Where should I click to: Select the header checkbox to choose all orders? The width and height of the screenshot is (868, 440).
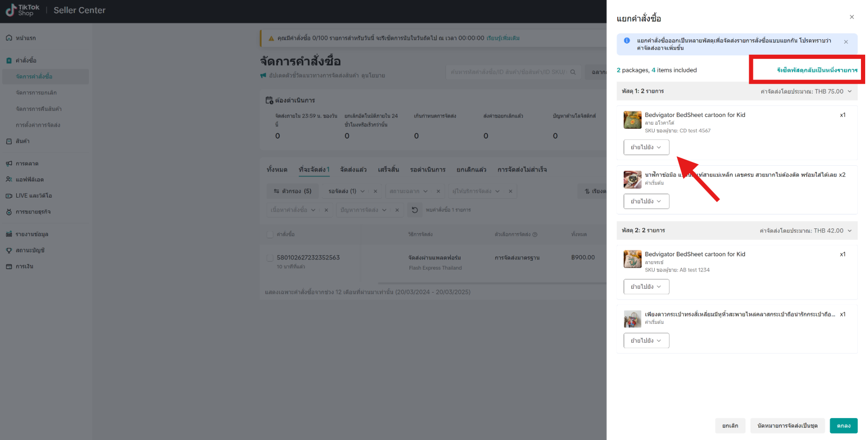[270, 234]
